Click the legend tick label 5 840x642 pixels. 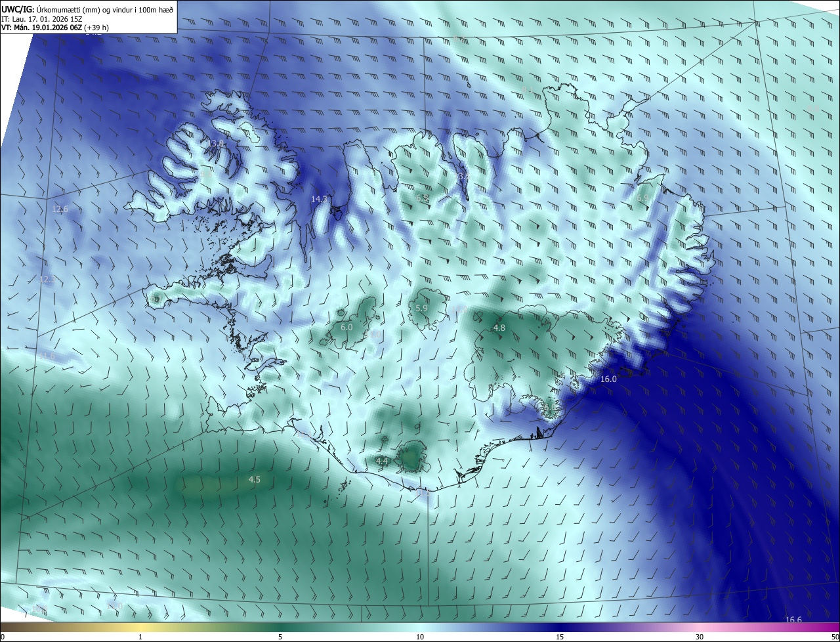click(280, 637)
